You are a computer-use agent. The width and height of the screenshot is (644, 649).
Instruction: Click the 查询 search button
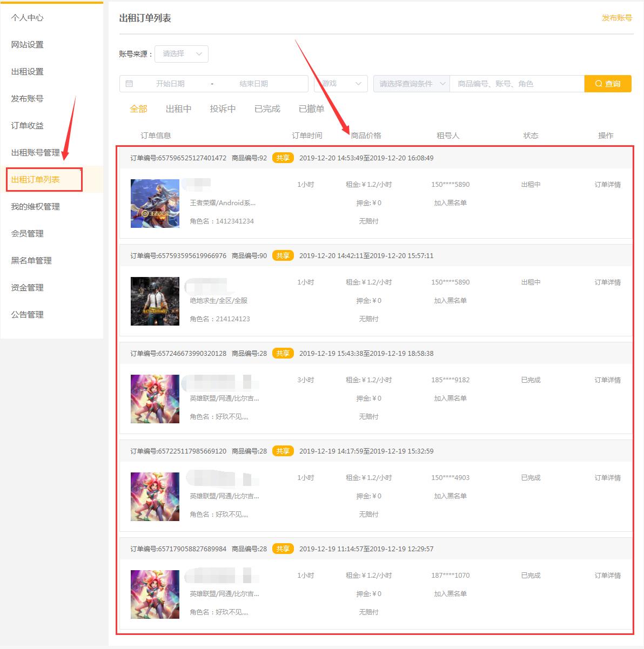click(607, 83)
